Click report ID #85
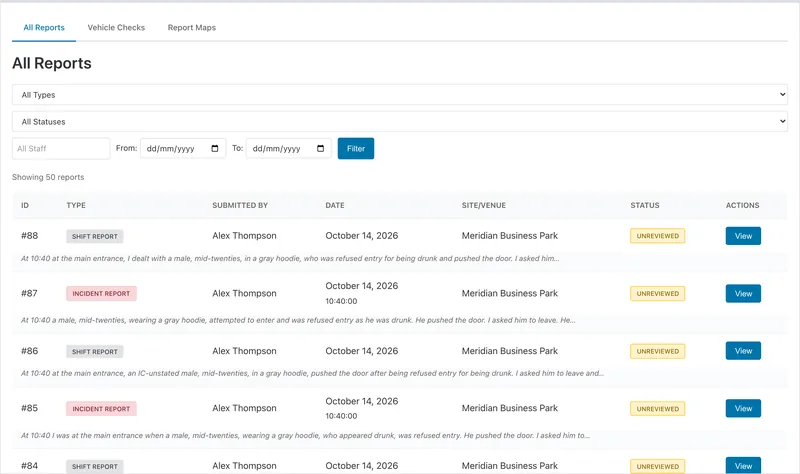800x474 pixels. (x=30, y=408)
